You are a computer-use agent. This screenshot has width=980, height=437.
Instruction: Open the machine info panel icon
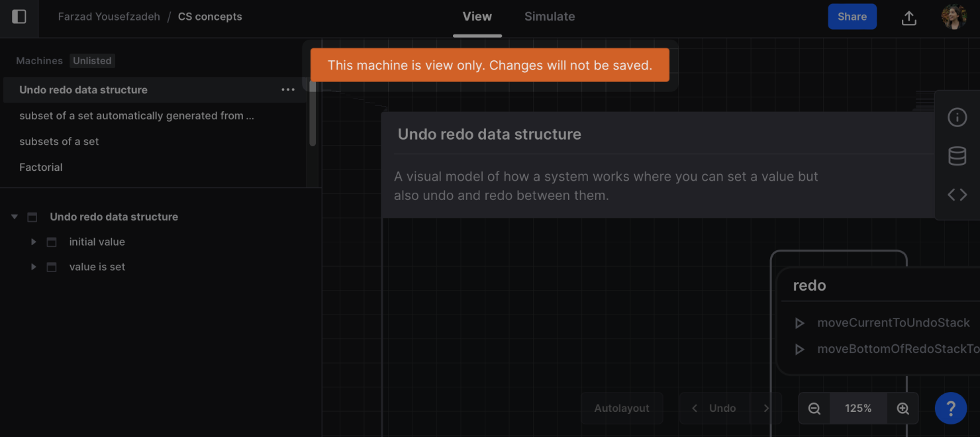pos(957,117)
